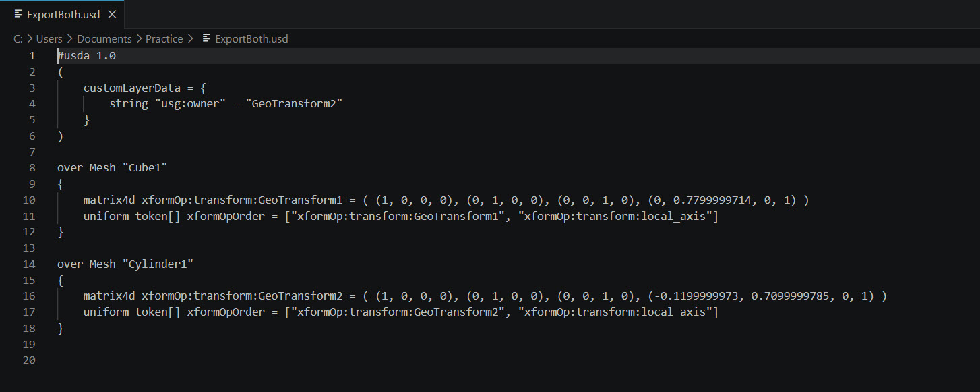Click line number 1 in the gutter

(x=32, y=56)
